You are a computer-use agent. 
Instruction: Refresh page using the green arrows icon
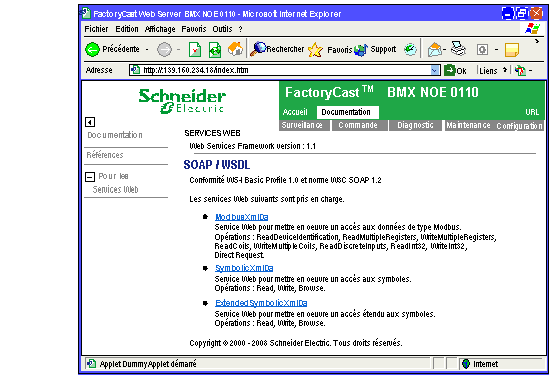coord(215,49)
